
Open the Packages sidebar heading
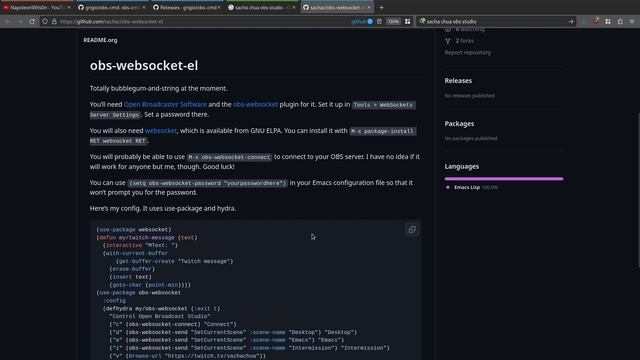[459, 123]
